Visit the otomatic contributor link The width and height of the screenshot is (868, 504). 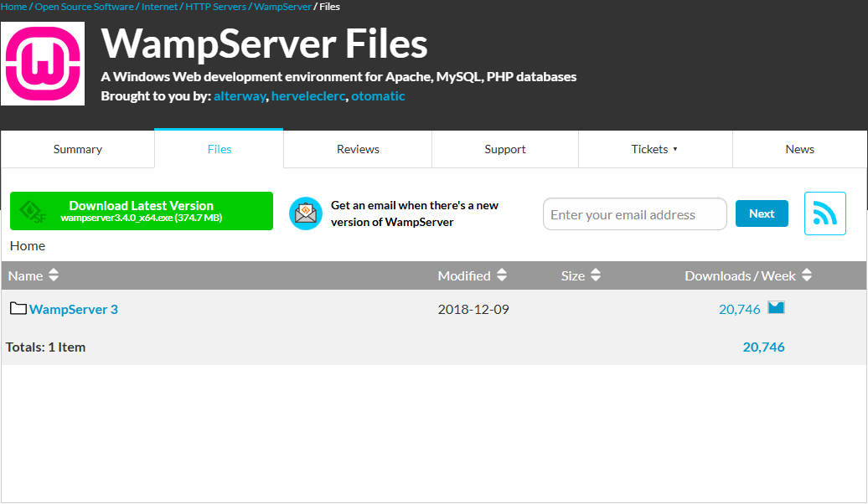pos(378,96)
